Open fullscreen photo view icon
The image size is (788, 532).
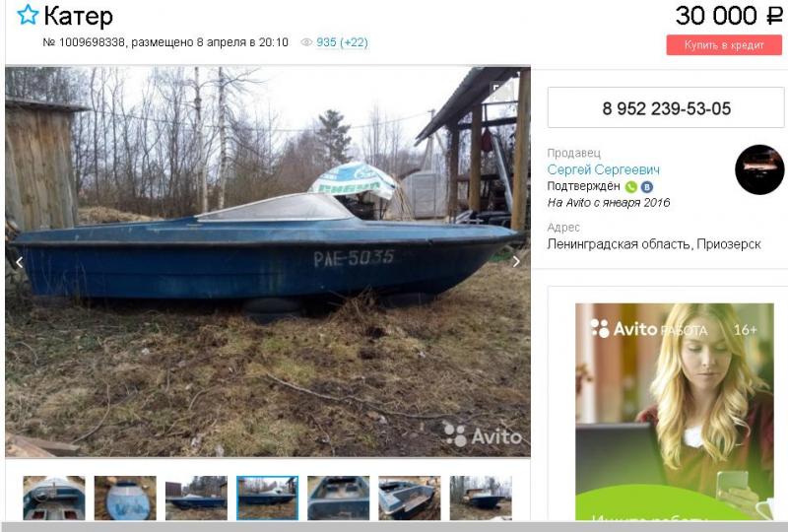pos(502,92)
